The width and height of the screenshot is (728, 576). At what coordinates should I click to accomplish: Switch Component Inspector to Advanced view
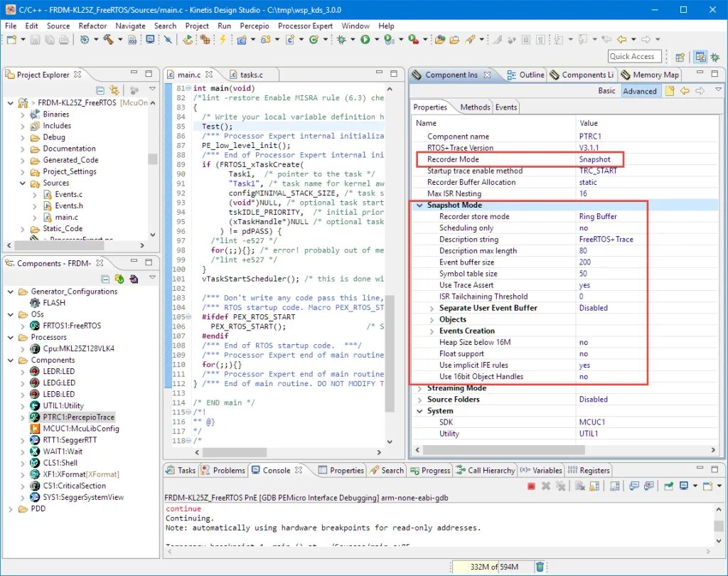point(640,91)
